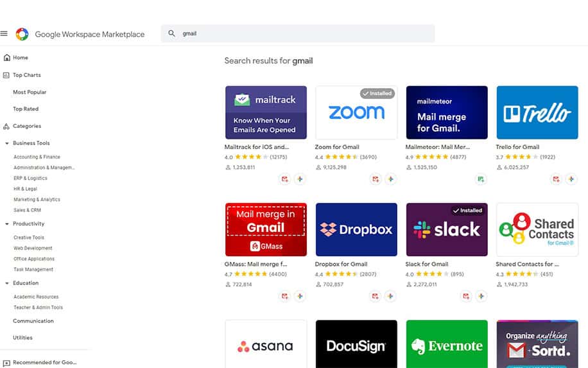
Task: Click Zoom for Gmail's Gmail icon
Action: (x=376, y=179)
